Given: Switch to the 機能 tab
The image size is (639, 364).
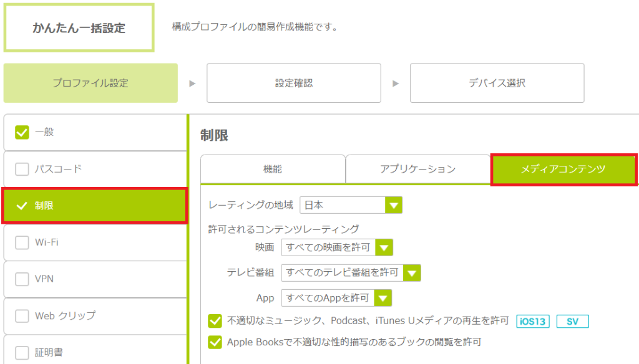Looking at the screenshot, I should 273,169.
